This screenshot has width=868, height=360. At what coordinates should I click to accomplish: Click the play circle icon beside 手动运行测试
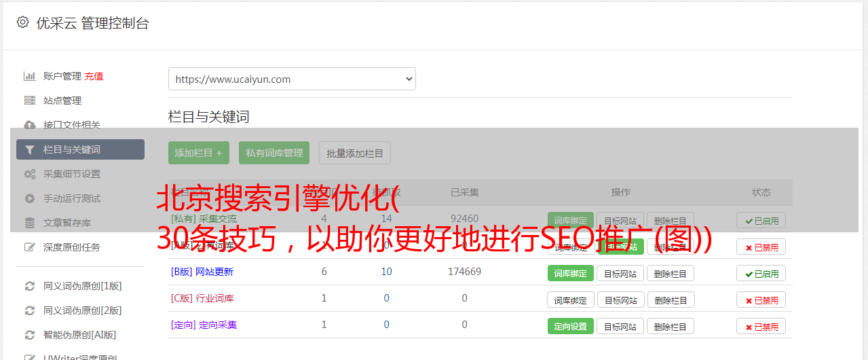(x=30, y=198)
